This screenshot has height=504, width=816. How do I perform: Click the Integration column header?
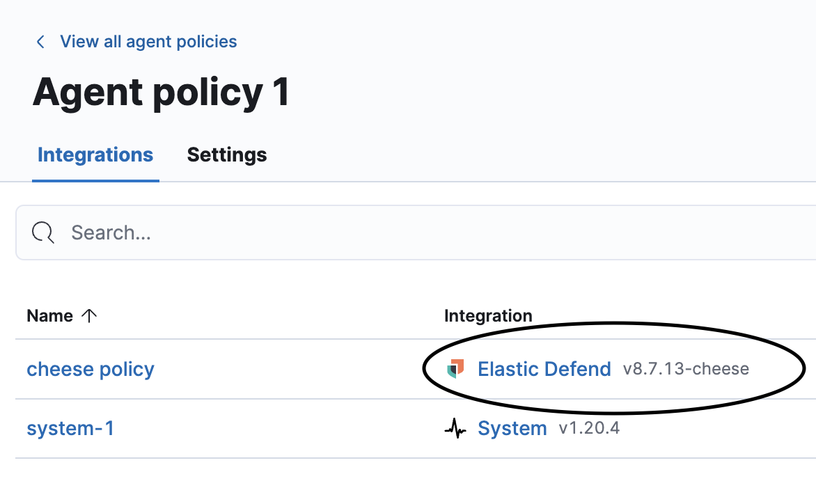coord(488,316)
